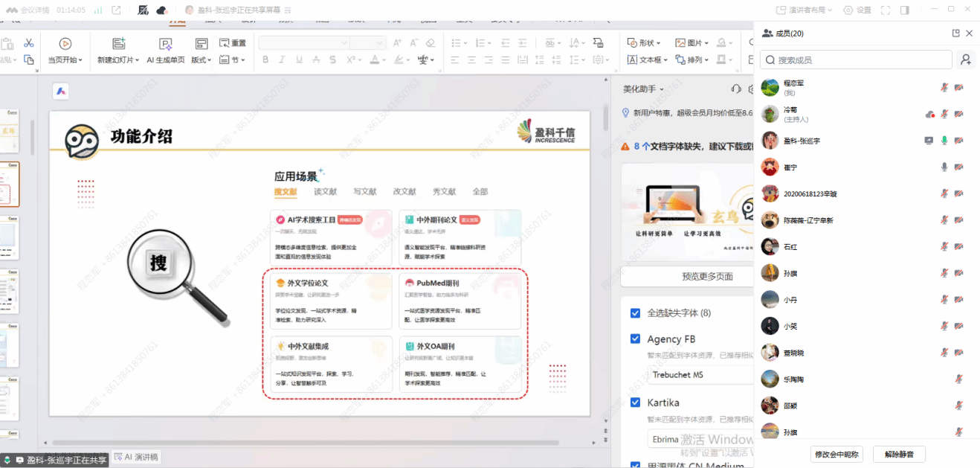Viewport: 980px width, 468px height.
Task: Click the fullscreen icon in meeting bar
Action: pos(885,10)
